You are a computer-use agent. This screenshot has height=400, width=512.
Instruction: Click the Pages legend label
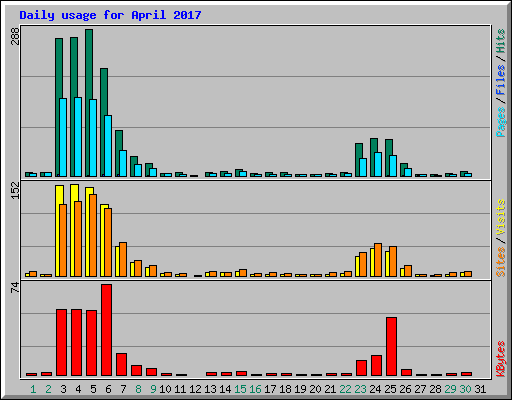[500, 122]
